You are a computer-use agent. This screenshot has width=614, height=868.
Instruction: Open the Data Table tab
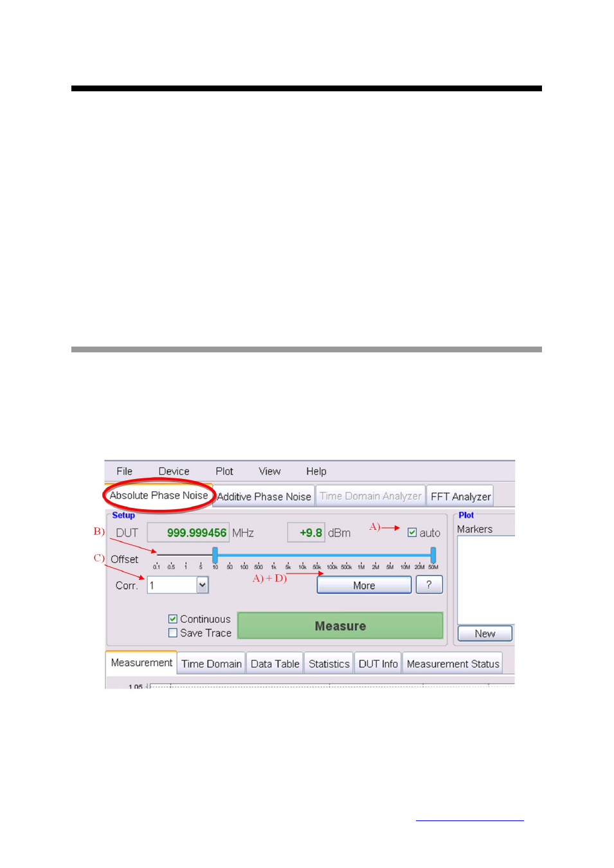(275, 664)
